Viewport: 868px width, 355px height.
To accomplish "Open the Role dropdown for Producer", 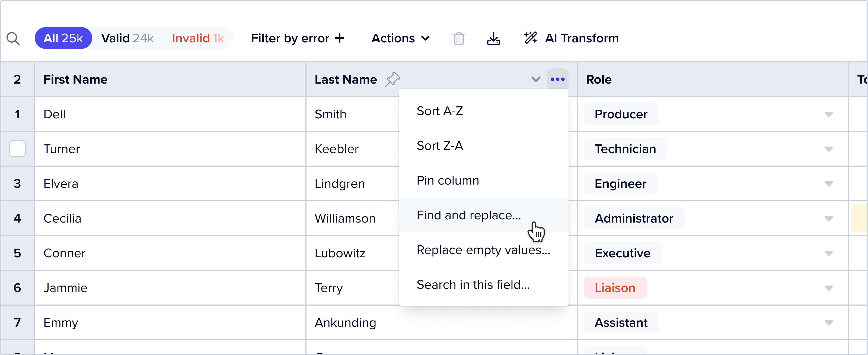I will [829, 114].
